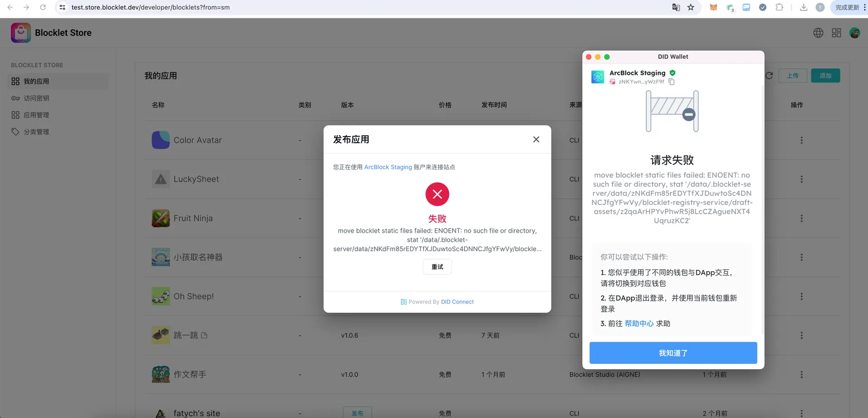Open actions menu for LuckySheet row

801,179
